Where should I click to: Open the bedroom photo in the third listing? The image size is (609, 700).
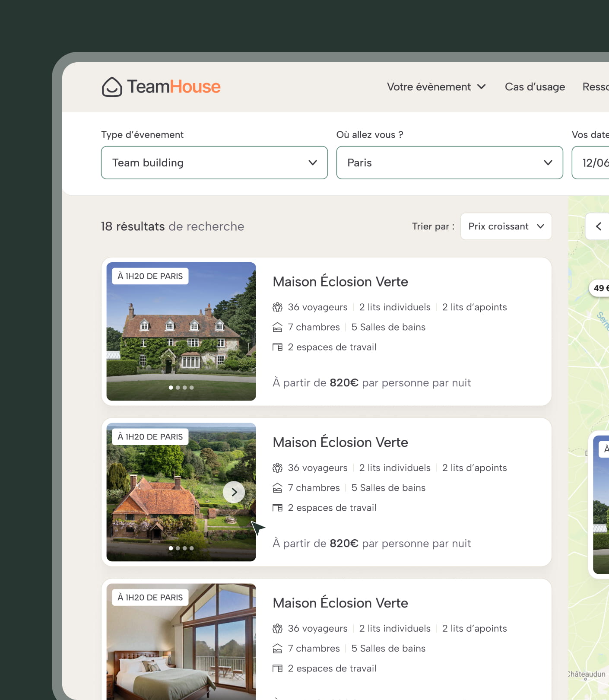point(181,642)
